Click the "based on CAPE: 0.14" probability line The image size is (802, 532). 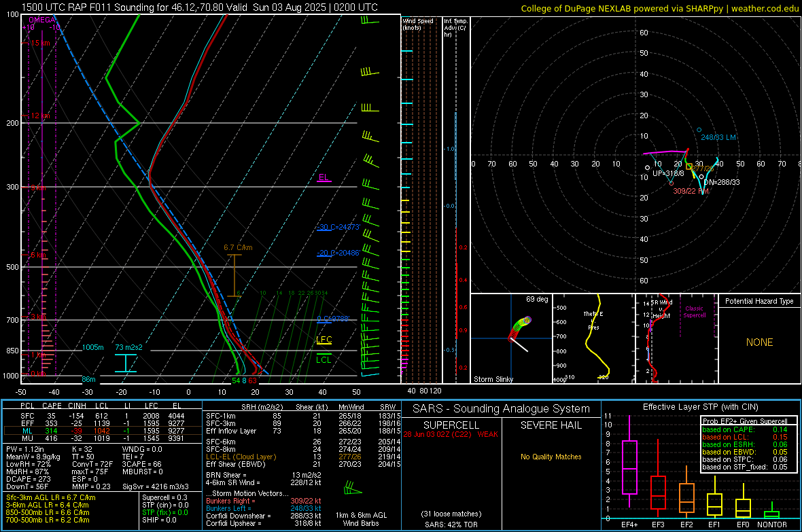point(744,429)
